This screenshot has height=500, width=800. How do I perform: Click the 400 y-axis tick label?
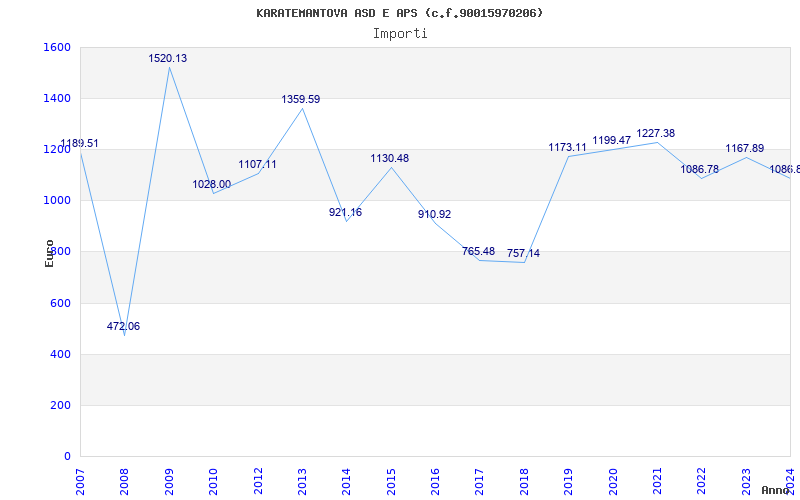coord(60,354)
